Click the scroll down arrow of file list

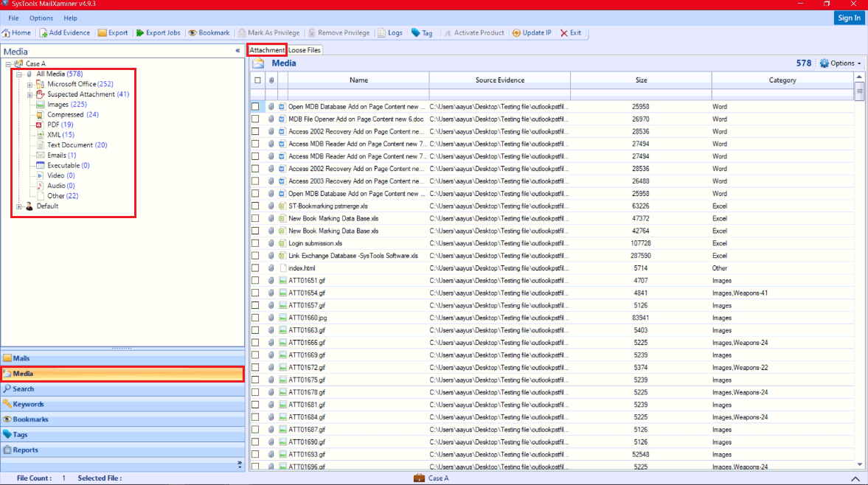[859, 465]
